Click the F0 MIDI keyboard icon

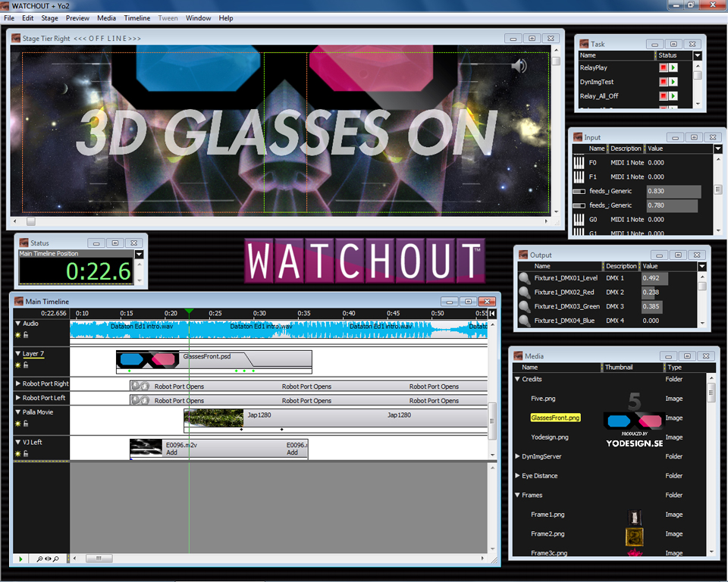tap(579, 162)
